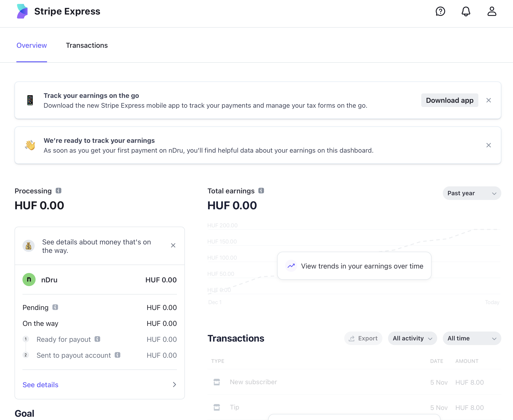Click the Processing heading
Viewport: 513px width, 420px height.
coord(33,191)
